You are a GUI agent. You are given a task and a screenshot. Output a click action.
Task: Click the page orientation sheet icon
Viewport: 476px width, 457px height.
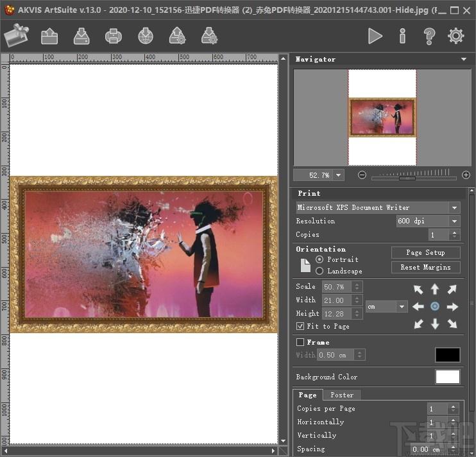pyautogui.click(x=305, y=265)
